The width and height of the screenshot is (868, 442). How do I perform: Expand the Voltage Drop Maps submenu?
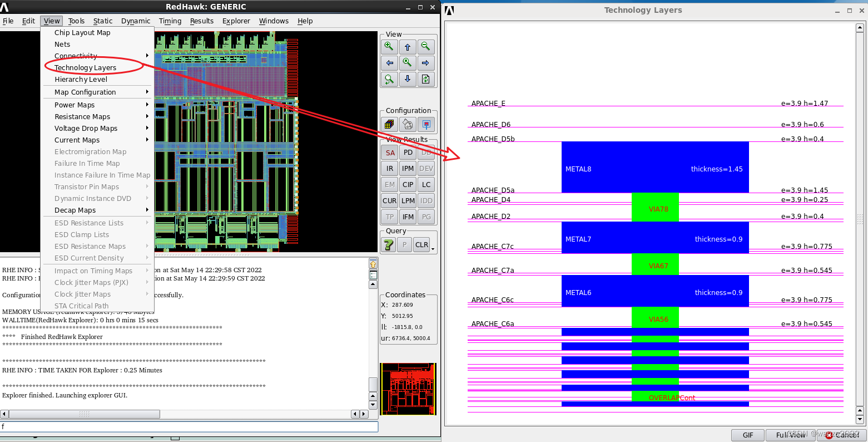point(97,128)
